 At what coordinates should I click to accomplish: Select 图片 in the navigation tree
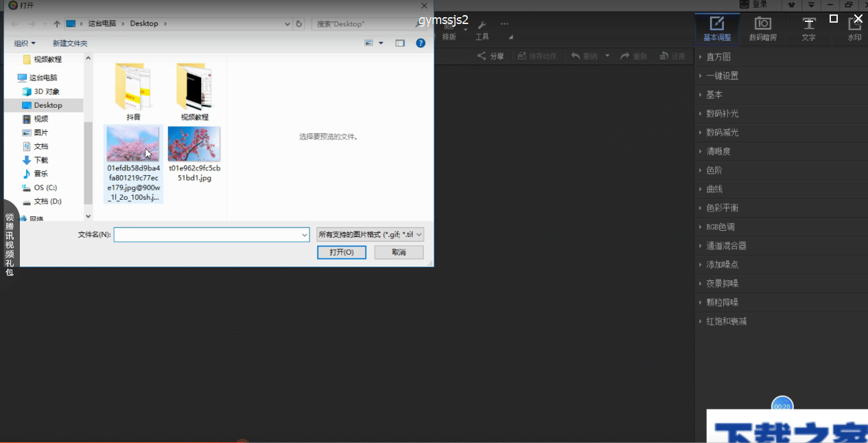pyautogui.click(x=41, y=133)
